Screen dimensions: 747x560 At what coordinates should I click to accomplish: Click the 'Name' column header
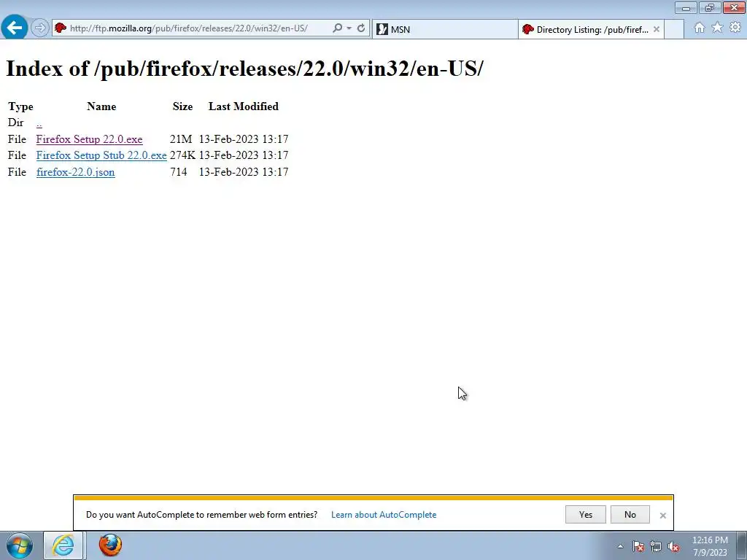click(101, 106)
